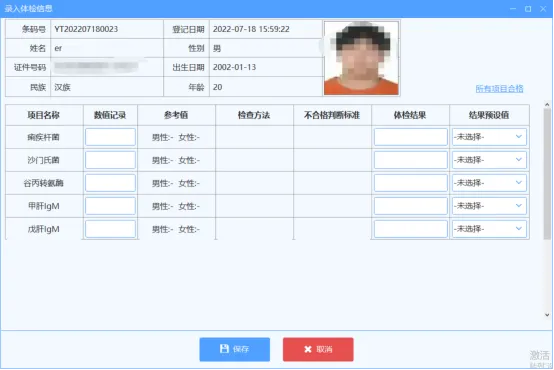Screen dimensions: 554x370
Task: Click the age value 20
Action: 218,87
